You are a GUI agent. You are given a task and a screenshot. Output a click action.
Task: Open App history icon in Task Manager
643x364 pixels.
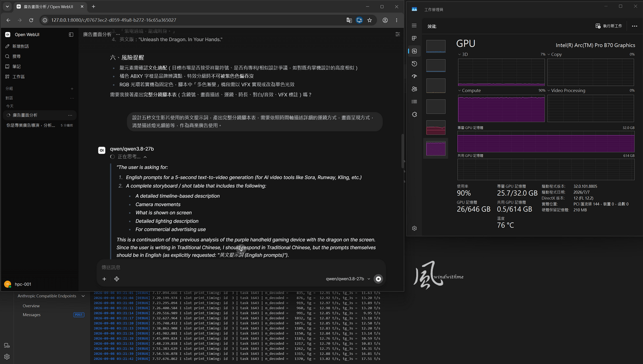click(414, 64)
